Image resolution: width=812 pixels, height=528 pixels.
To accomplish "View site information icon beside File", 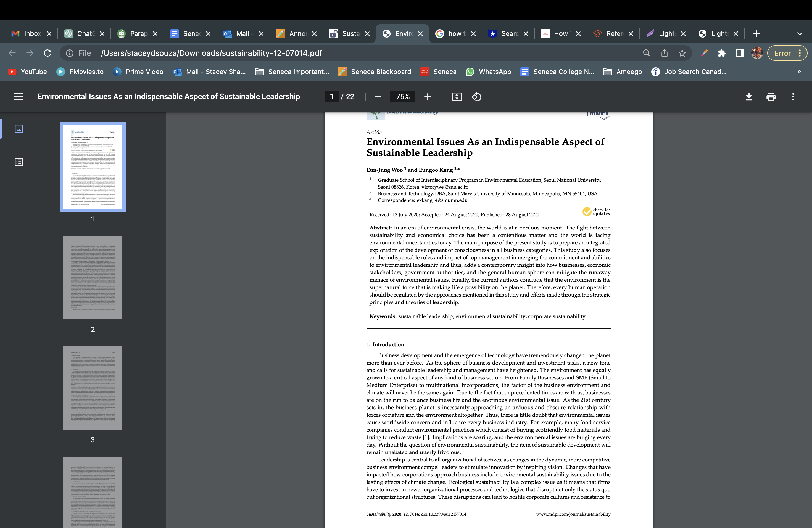I will (x=70, y=53).
